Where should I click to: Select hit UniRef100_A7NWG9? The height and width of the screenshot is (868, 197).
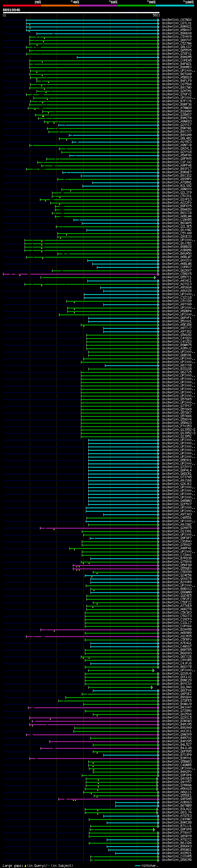point(176,108)
